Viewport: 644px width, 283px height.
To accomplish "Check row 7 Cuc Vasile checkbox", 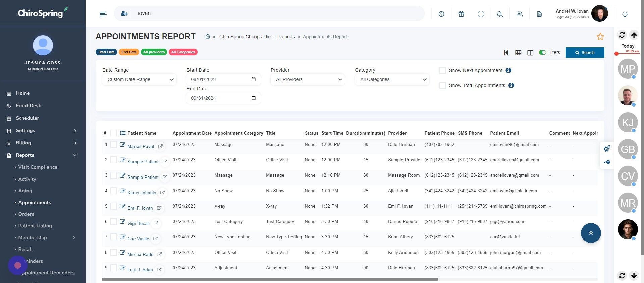I will pos(114,237).
